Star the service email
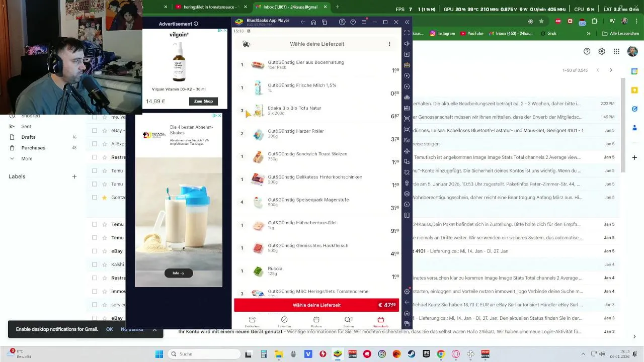This screenshot has width=644, height=362. tap(105, 305)
